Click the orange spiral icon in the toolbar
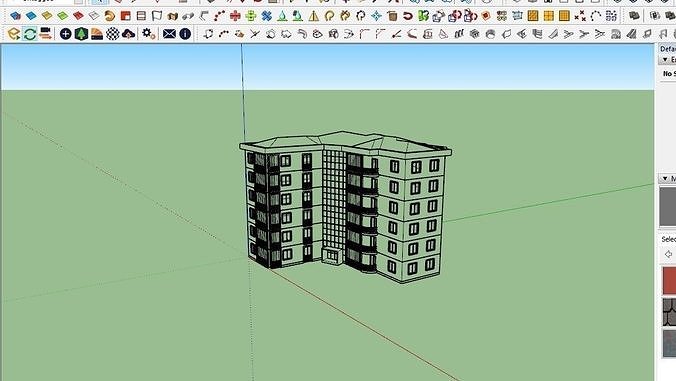The height and width of the screenshot is (381, 676). pos(110,16)
